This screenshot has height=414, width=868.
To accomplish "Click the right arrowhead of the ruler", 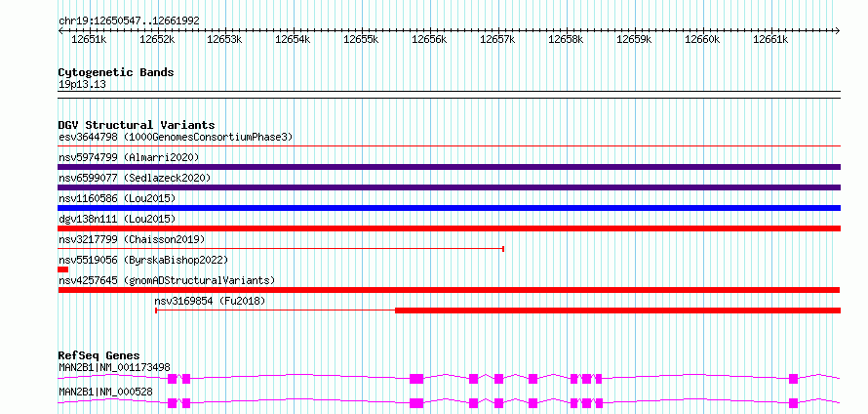I will point(838,31).
